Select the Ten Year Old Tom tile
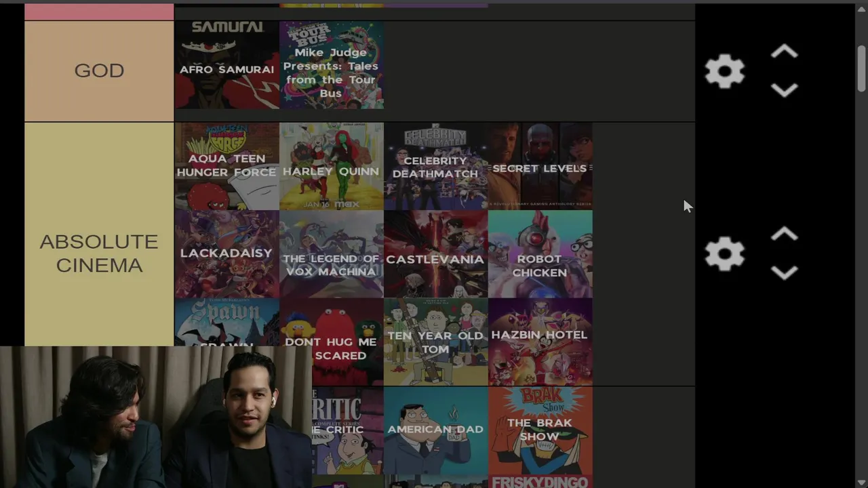868x488 pixels. [x=436, y=342]
